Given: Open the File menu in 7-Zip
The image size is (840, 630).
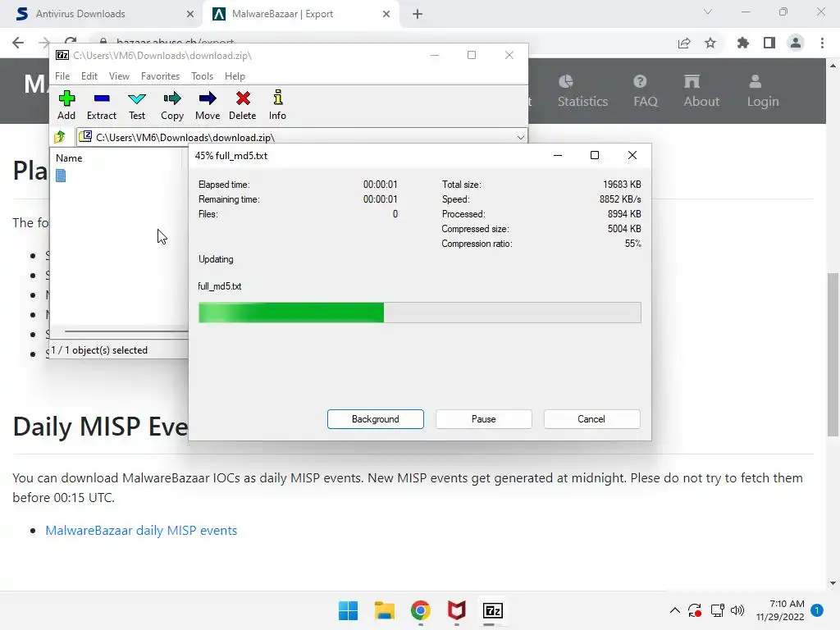Looking at the screenshot, I should (x=62, y=76).
